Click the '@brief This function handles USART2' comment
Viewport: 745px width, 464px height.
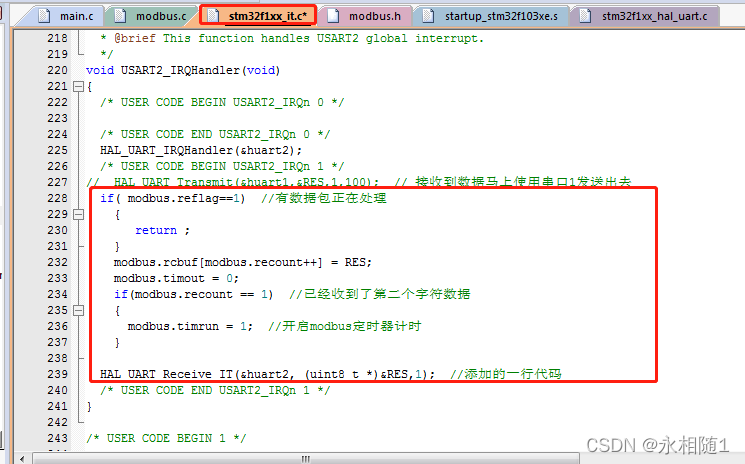[x=292, y=39]
